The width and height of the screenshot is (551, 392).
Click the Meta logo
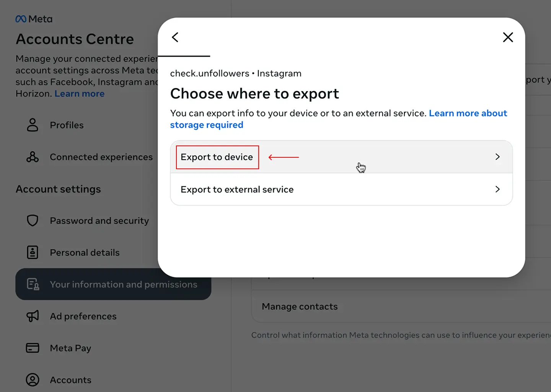(x=34, y=19)
